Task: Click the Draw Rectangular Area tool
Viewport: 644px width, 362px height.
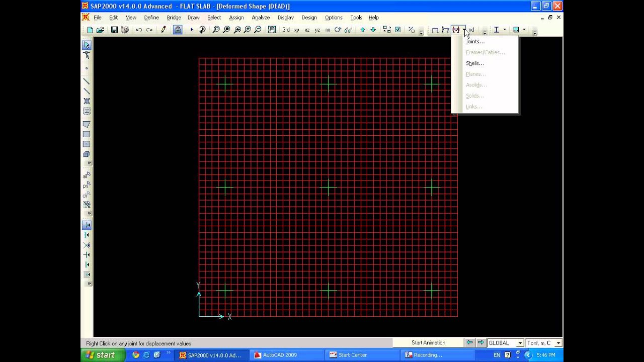Action: click(x=87, y=134)
